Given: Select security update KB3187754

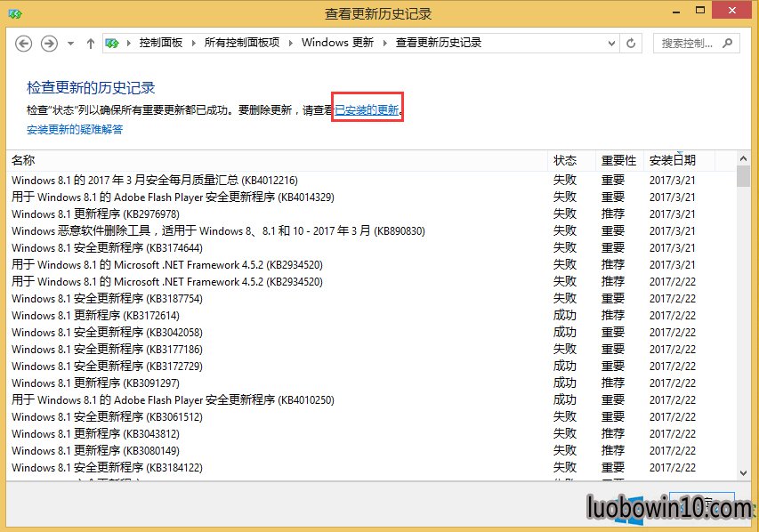Looking at the screenshot, I should tap(371, 299).
